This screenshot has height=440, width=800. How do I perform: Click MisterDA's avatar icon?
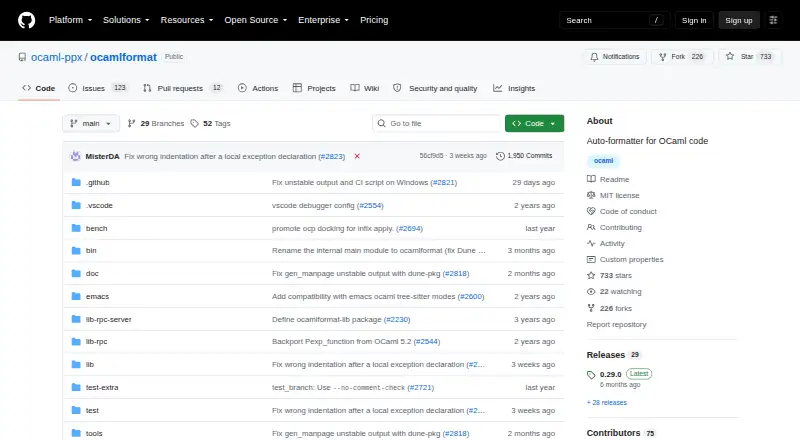tap(76, 156)
